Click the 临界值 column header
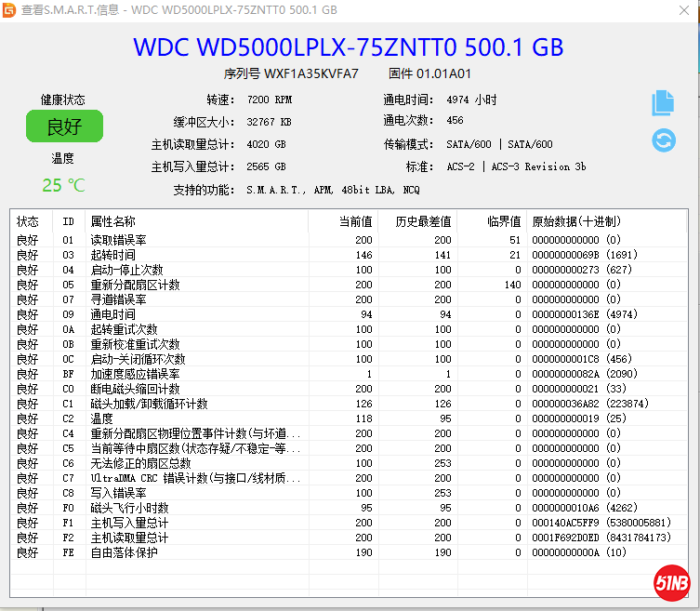 coord(504,221)
